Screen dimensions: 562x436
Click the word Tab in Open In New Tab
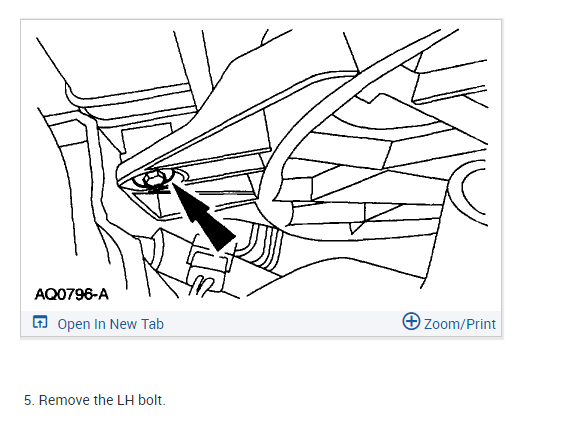point(153,324)
